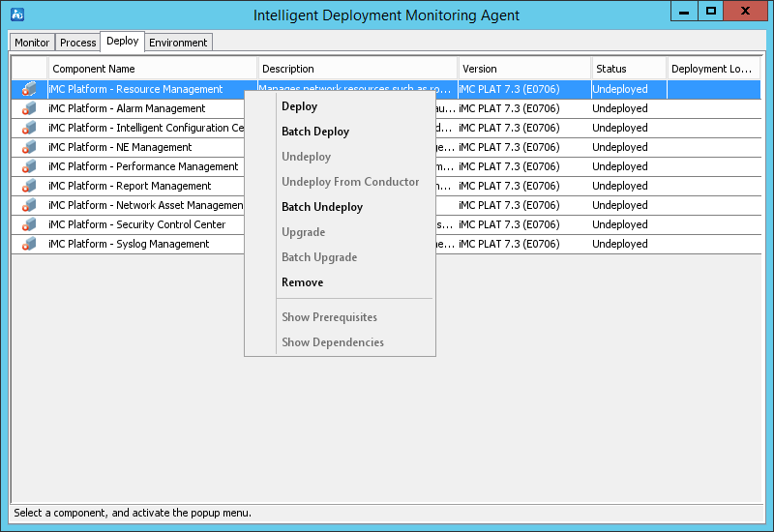Viewport: 774px width, 532px height.
Task: Select Undeploy From Conductor menu entry
Action: [350, 182]
